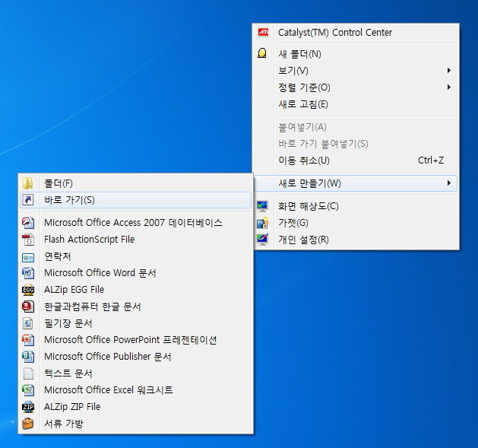
Task: Open 개인 설정(R) from the context menu
Action: click(356, 240)
